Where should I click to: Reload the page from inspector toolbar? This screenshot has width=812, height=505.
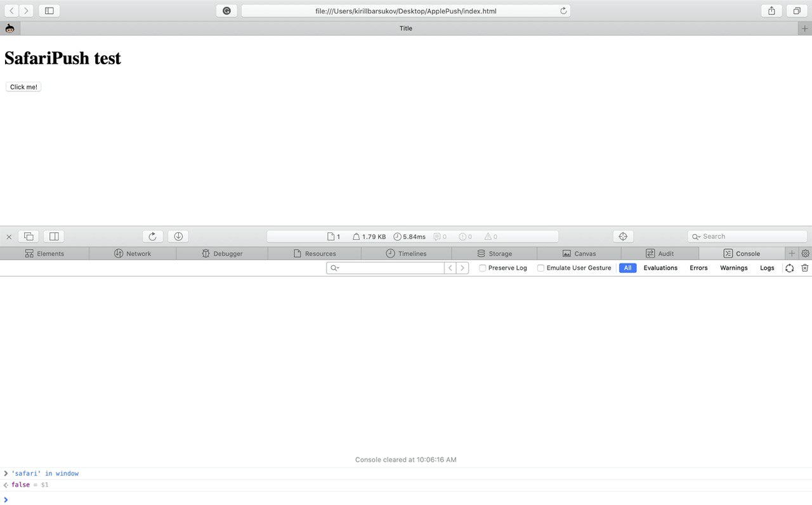(x=152, y=237)
